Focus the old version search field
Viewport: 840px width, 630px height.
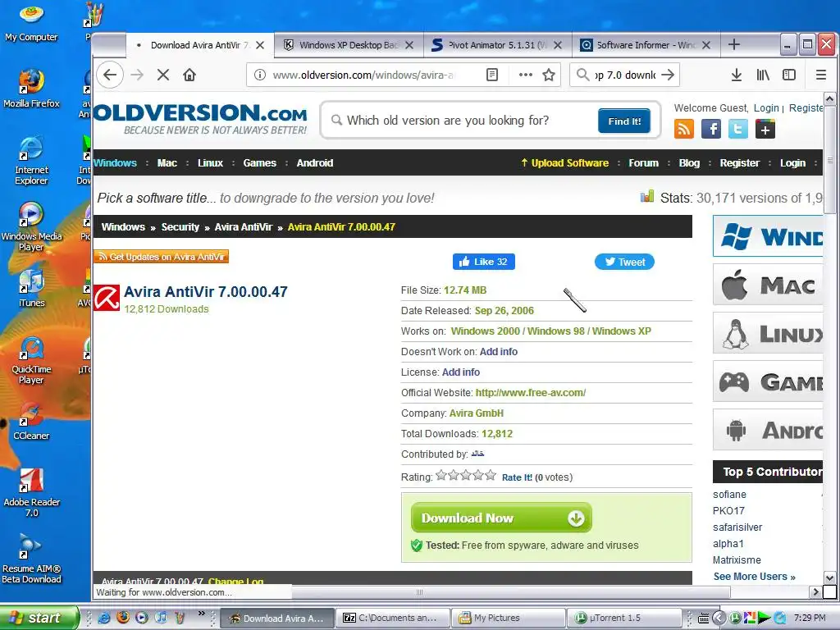[466, 121]
